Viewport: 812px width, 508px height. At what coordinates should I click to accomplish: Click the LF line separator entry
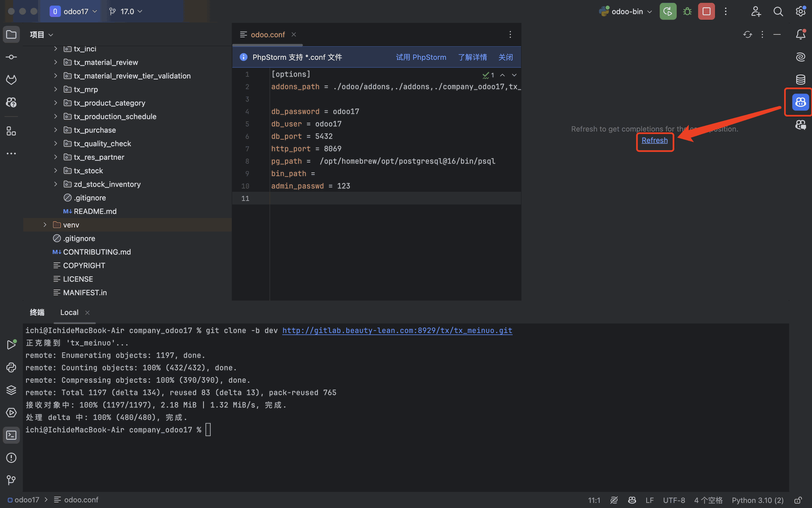650,500
